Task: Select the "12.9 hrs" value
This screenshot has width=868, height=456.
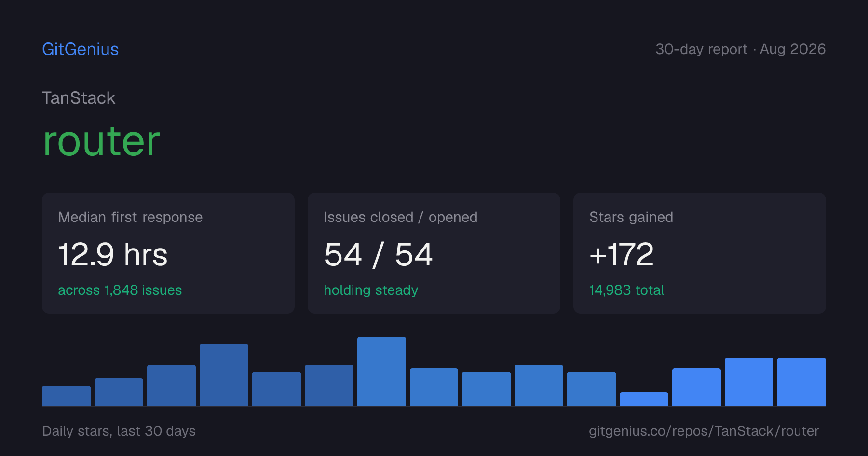Action: pyautogui.click(x=113, y=254)
